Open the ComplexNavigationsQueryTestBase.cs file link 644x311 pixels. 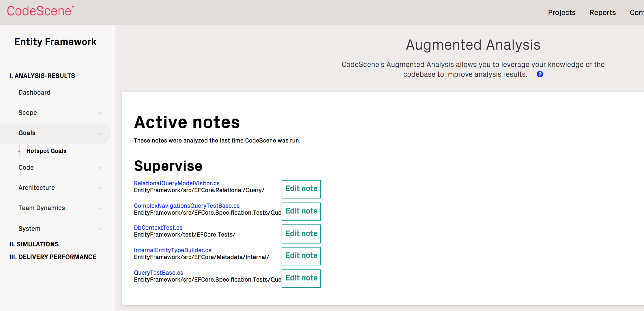(x=186, y=205)
